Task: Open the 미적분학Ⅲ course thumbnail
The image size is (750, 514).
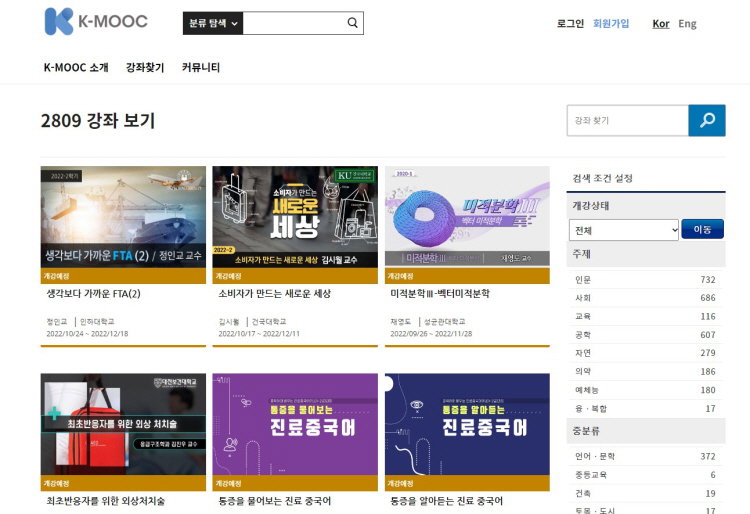Action: (467, 217)
